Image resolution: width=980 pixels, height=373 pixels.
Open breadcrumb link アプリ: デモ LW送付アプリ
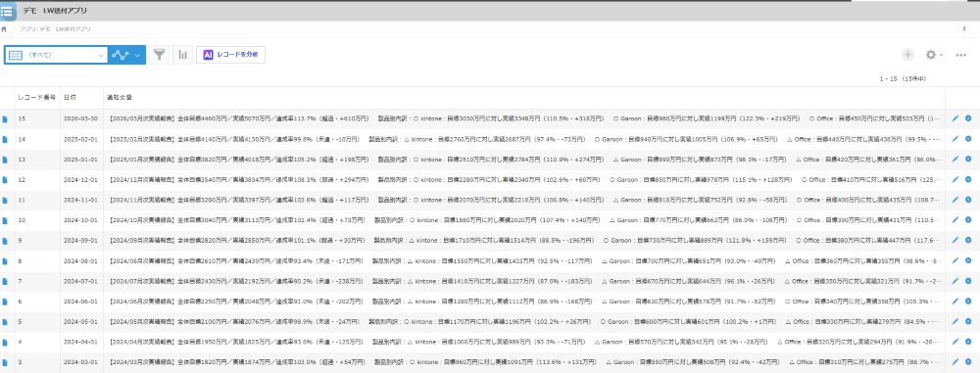click(x=55, y=29)
